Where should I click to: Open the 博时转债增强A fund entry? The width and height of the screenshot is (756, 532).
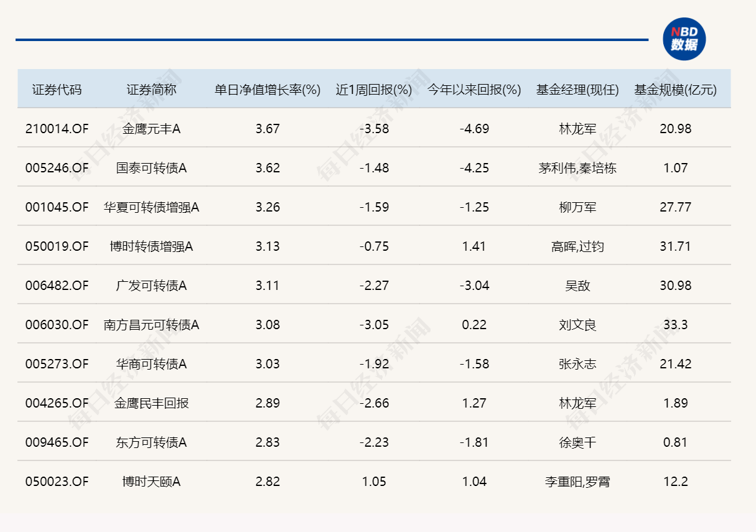point(151,246)
